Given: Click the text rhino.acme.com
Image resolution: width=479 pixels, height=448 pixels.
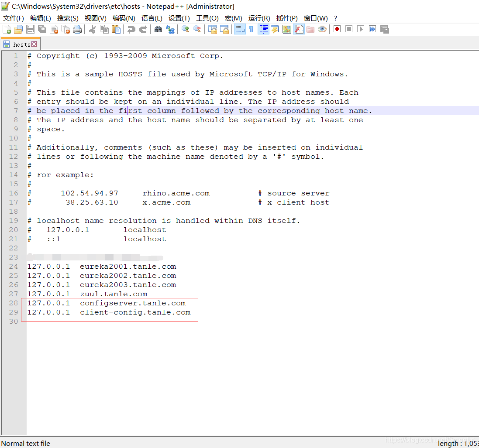Looking at the screenshot, I should click(176, 193).
